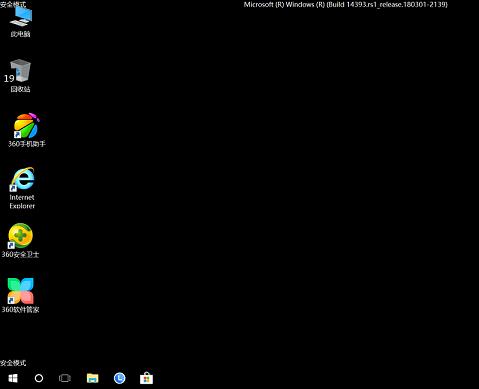Click the 360软件管家 label text
Screen dimensions: 479x389
(x=20, y=309)
